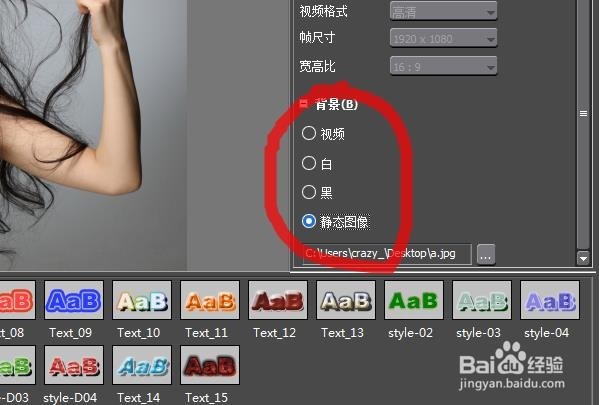The height and width of the screenshot is (405, 599).
Task: Click the properties panel scroll down arrow
Action: 583,258
